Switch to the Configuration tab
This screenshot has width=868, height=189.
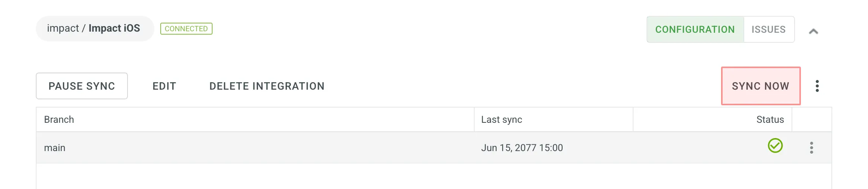coord(695,29)
